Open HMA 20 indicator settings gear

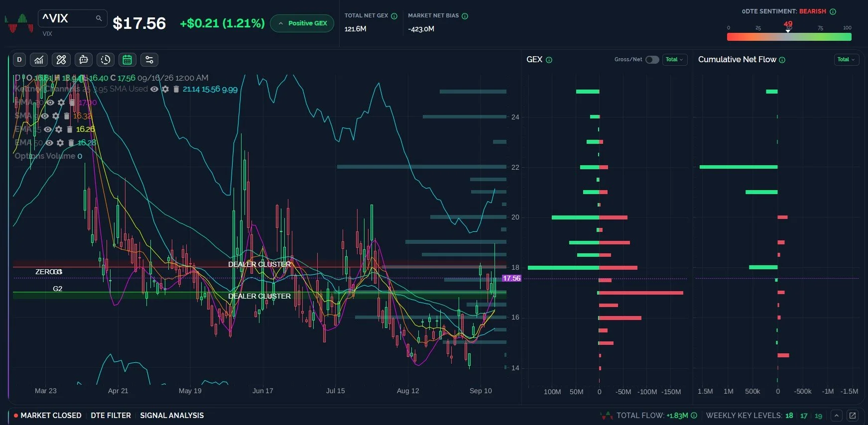click(61, 103)
